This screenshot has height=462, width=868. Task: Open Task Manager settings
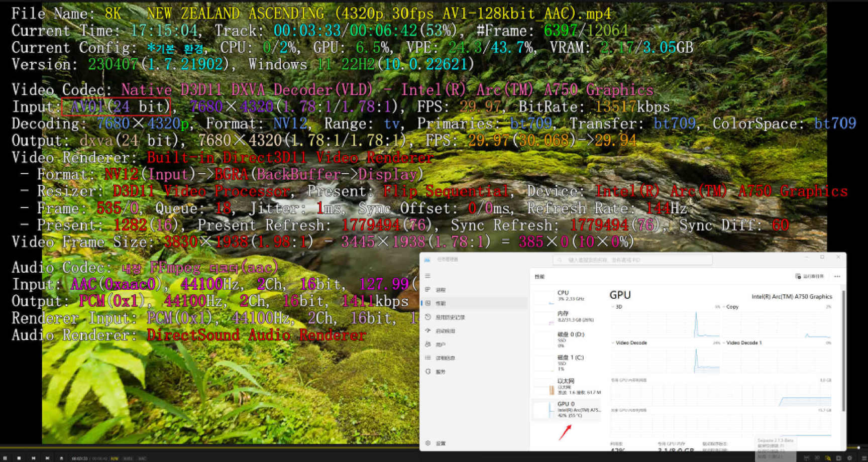pyautogui.click(x=475, y=443)
